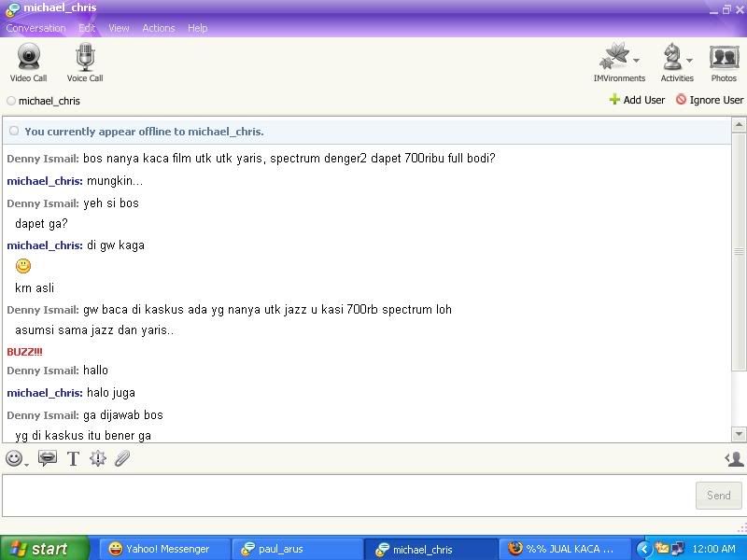
Task: Expand the IMVironments dropdown arrow
Action: (637, 61)
